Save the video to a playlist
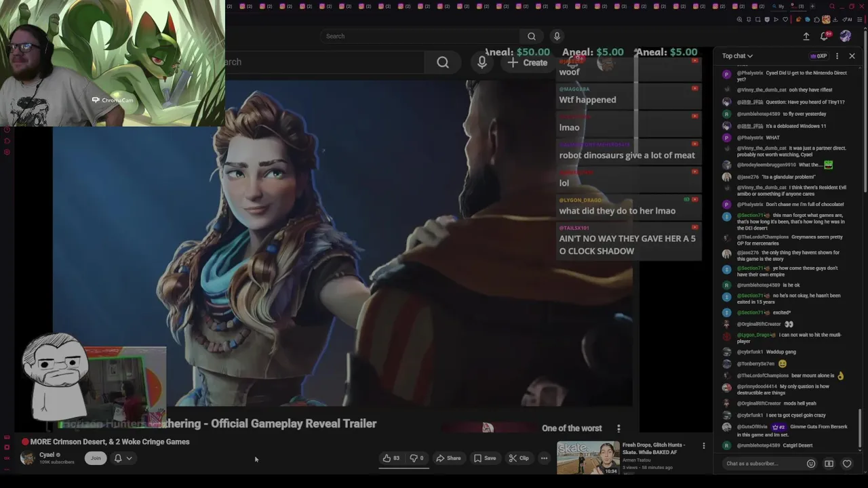 click(484, 458)
